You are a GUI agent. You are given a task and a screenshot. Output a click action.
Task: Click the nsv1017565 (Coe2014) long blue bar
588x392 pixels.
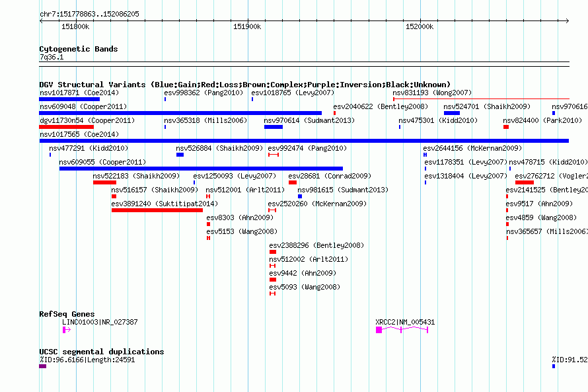point(304,141)
